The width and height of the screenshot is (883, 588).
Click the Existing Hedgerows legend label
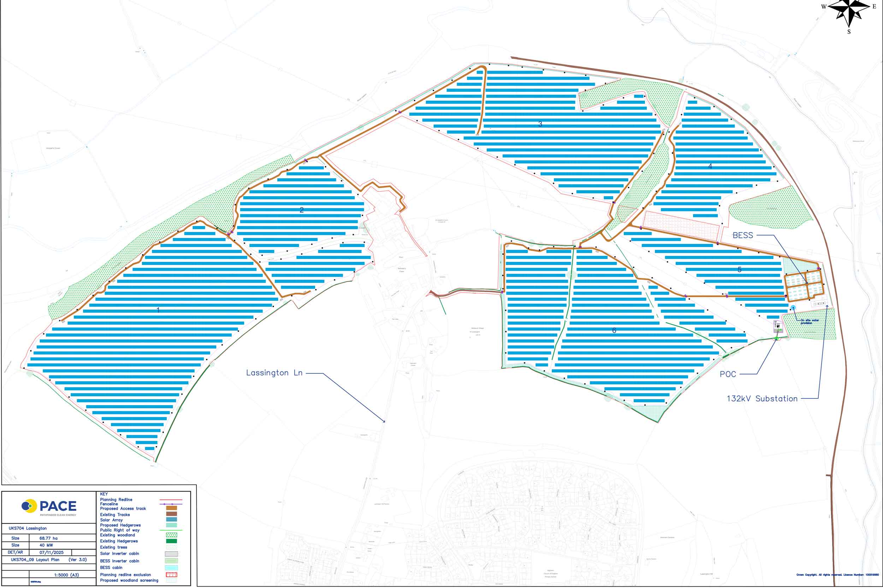click(119, 541)
